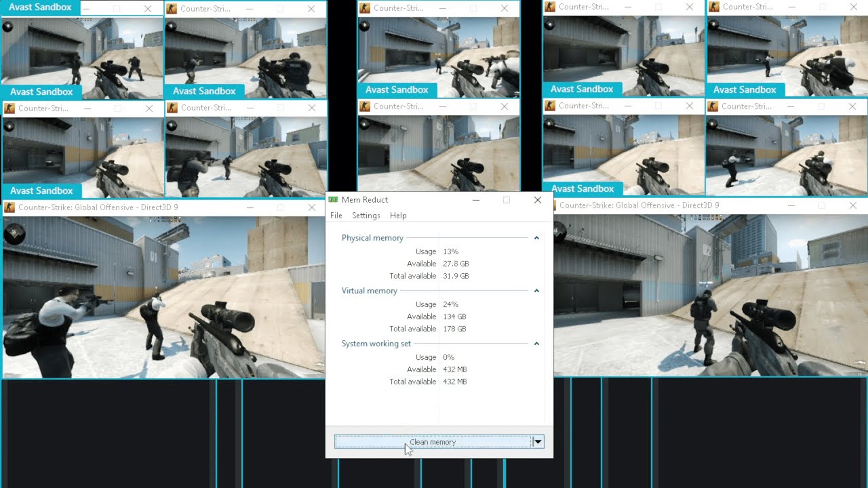Viewport: 868px width, 488px height.
Task: Click the CS:GO icon beside the full Direct3D 9 title
Action: click(10, 207)
